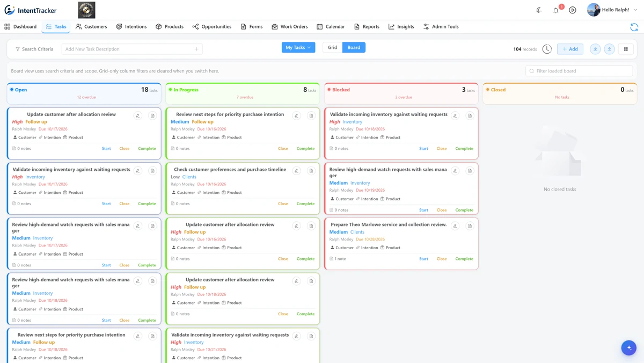Switch to Grid view

(332, 47)
